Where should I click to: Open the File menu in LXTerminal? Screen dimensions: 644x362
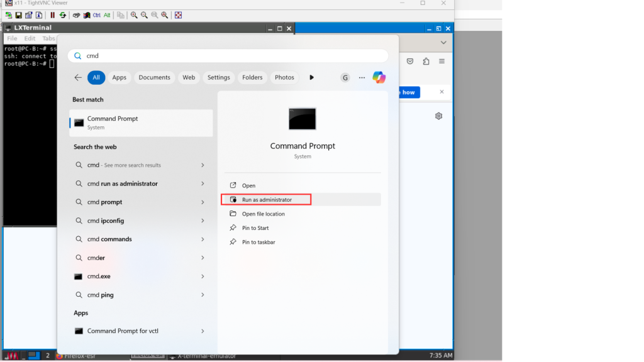pos(12,38)
